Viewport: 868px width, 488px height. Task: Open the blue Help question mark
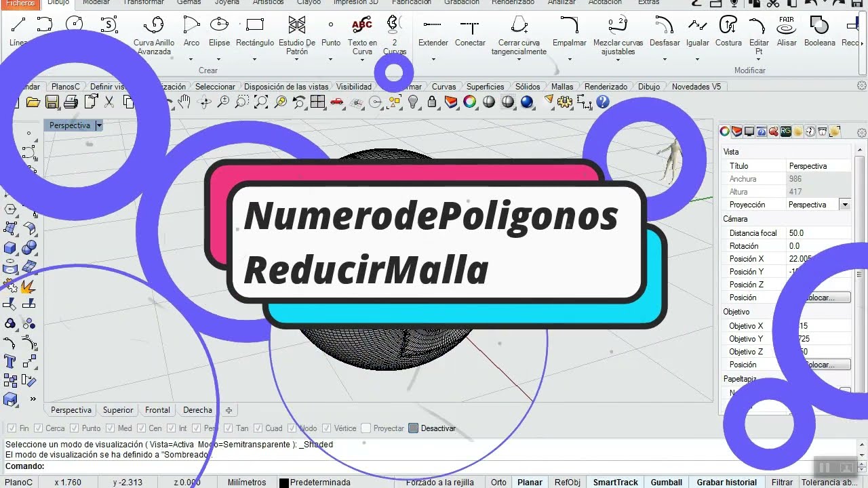tap(602, 102)
